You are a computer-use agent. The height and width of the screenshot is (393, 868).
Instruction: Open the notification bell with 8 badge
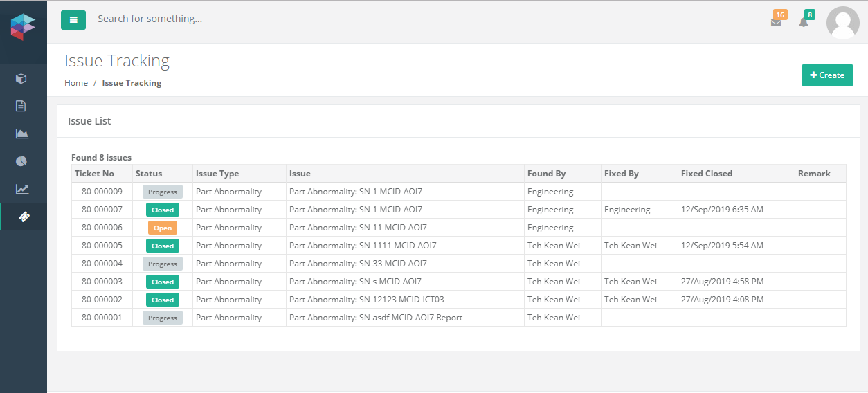coord(804,21)
